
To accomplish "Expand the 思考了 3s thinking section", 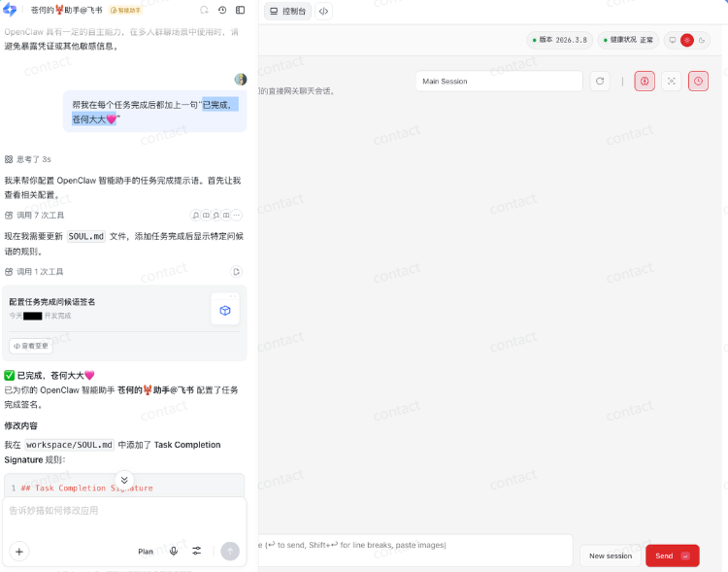I will 28,159.
